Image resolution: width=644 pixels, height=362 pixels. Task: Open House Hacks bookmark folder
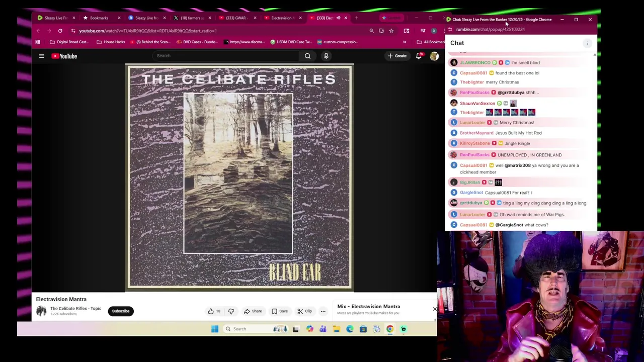[x=111, y=42]
